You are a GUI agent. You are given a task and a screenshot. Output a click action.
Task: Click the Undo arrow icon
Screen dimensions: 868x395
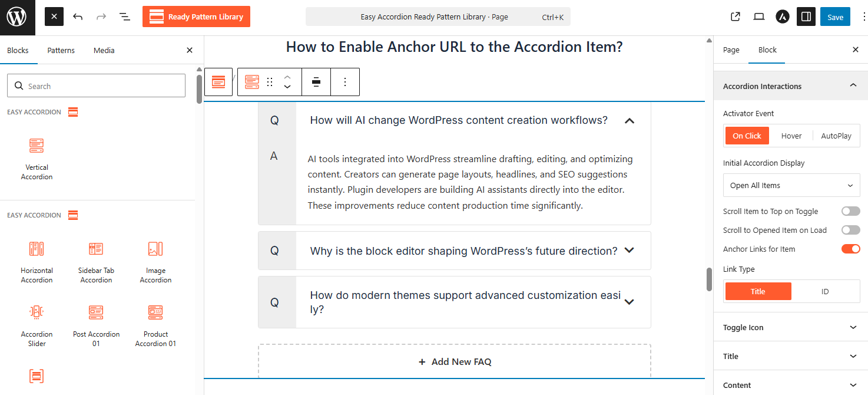[78, 17]
